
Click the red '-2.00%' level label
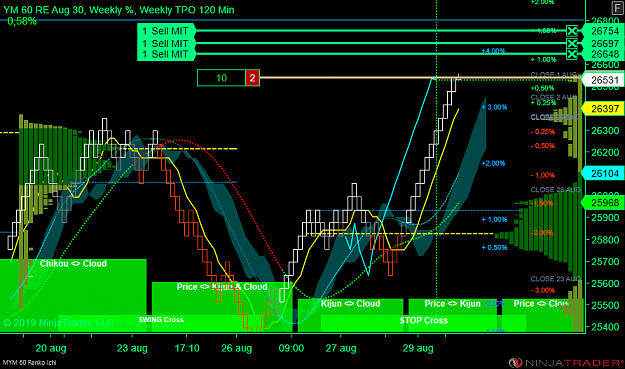542,232
